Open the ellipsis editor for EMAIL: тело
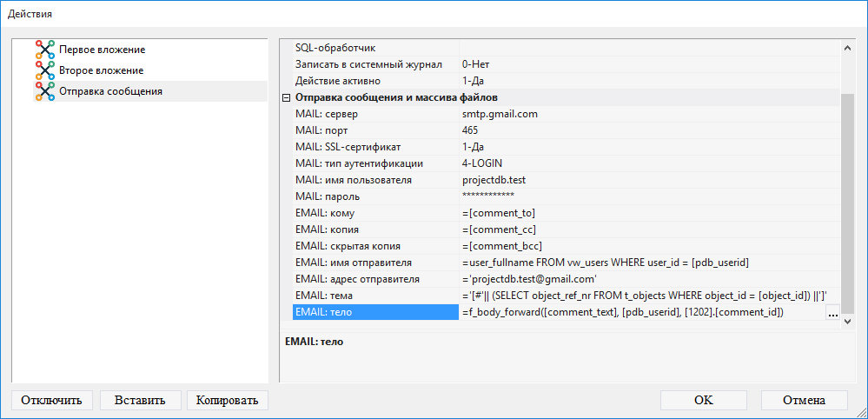The height and width of the screenshot is (419, 868). pos(832,313)
